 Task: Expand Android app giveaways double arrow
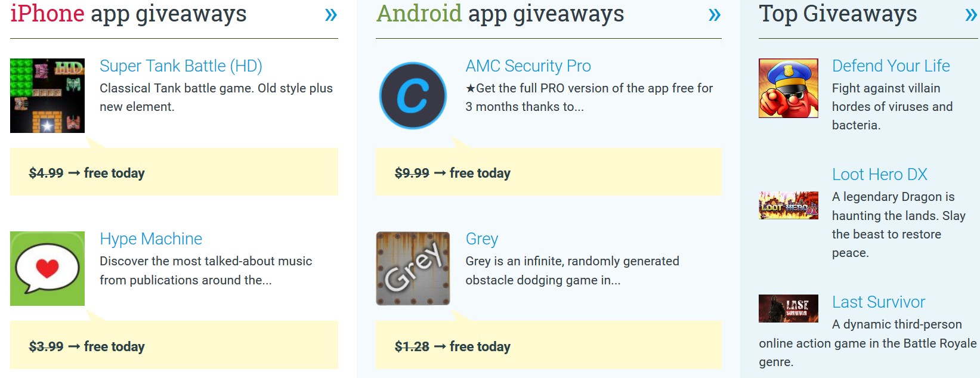tap(714, 14)
